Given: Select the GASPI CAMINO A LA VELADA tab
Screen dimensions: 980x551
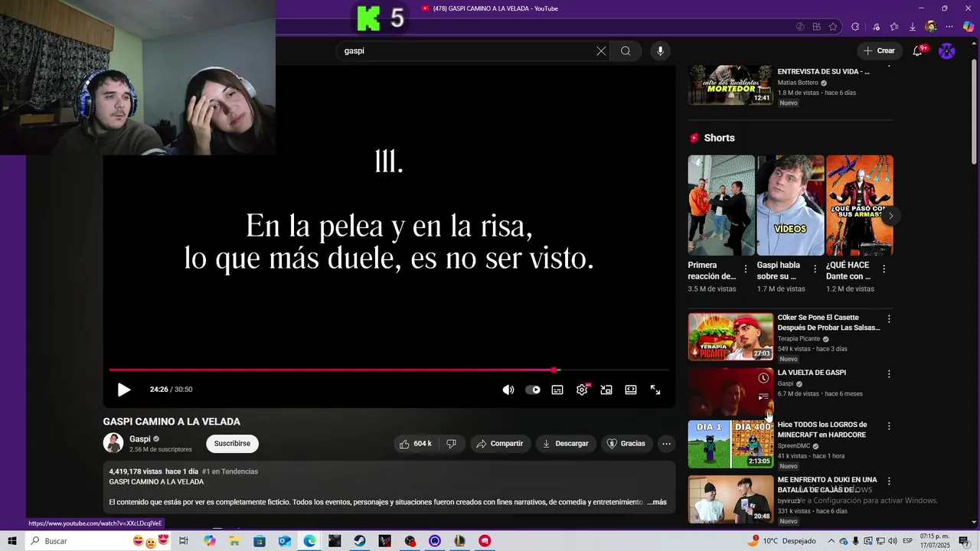Looking at the screenshot, I should pyautogui.click(x=490, y=8).
